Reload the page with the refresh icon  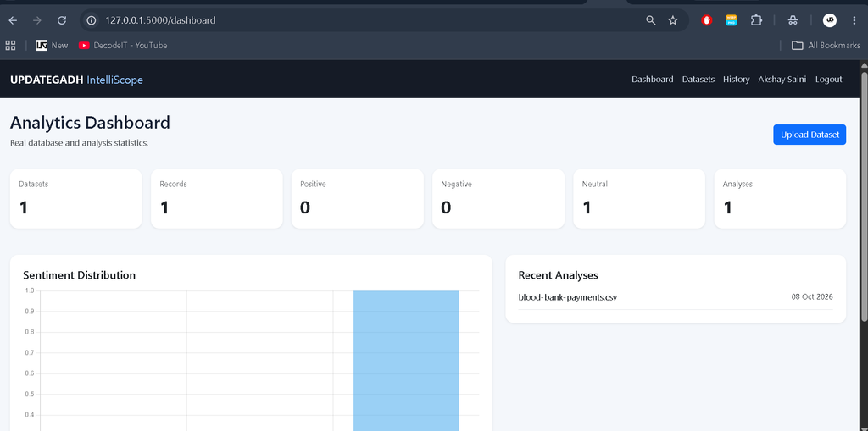(62, 20)
